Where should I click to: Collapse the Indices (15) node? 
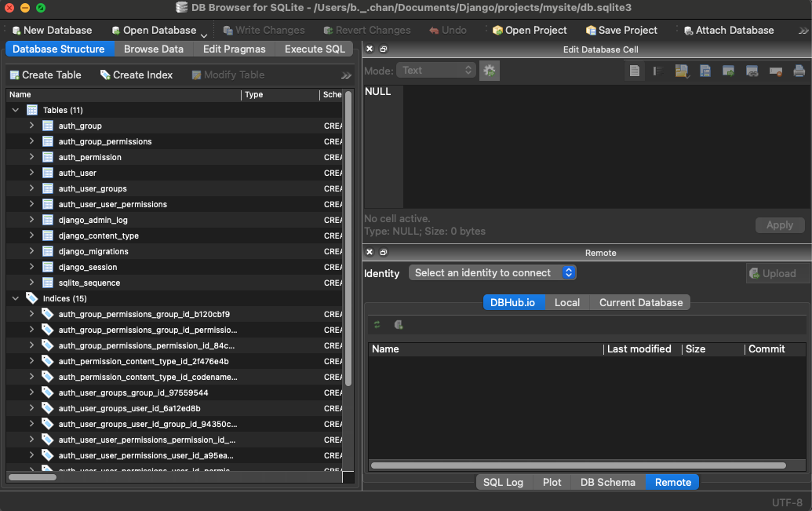[x=16, y=298]
